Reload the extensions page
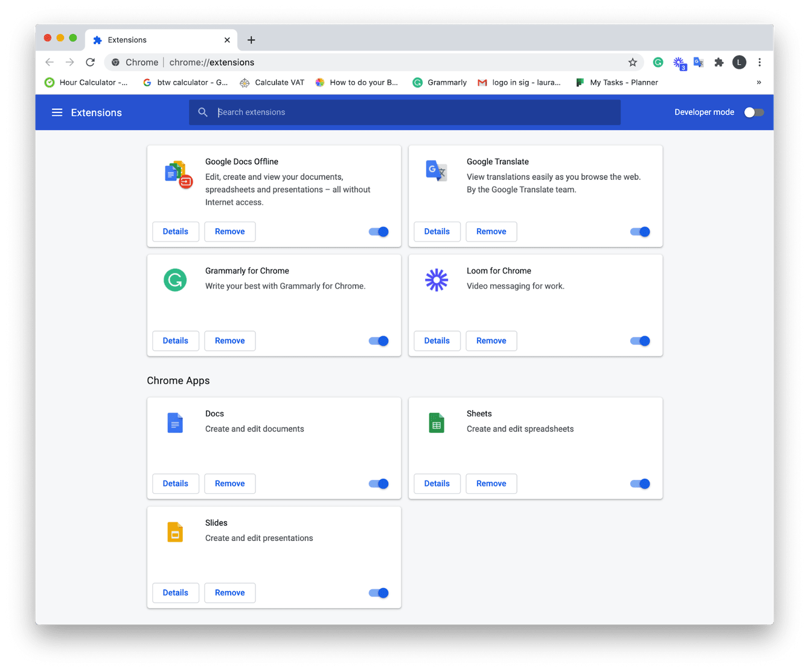This screenshot has width=809, height=672. (x=91, y=62)
